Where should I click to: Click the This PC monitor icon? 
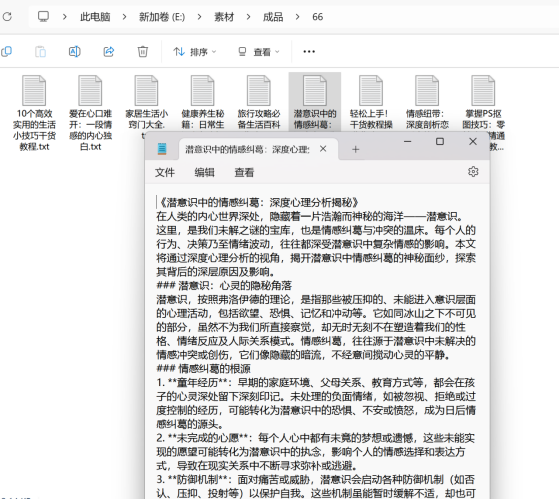point(43,16)
